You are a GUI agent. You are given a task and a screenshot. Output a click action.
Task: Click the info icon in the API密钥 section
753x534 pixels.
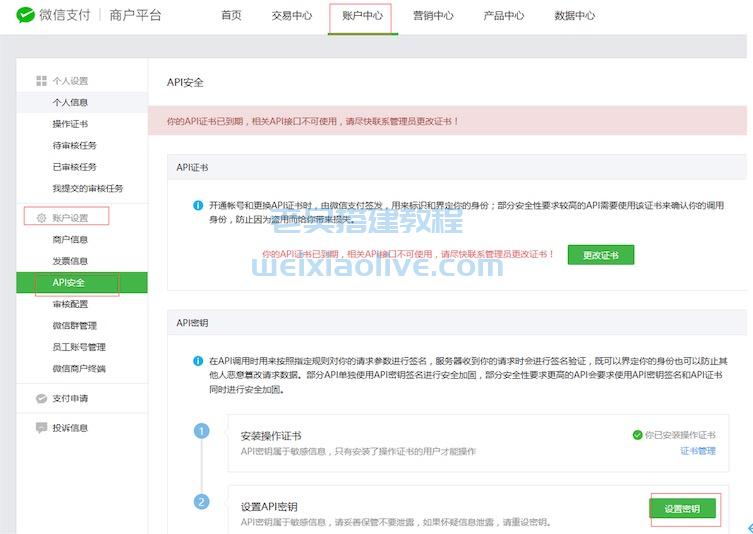[198, 361]
